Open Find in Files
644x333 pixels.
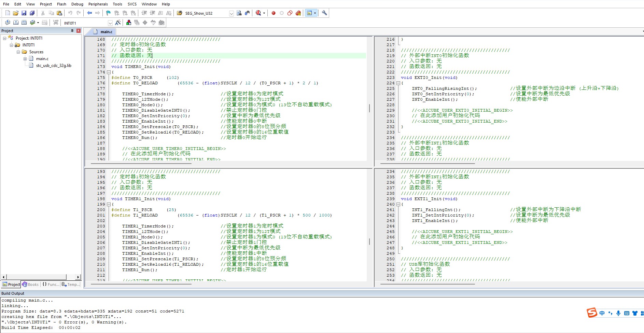180,13
